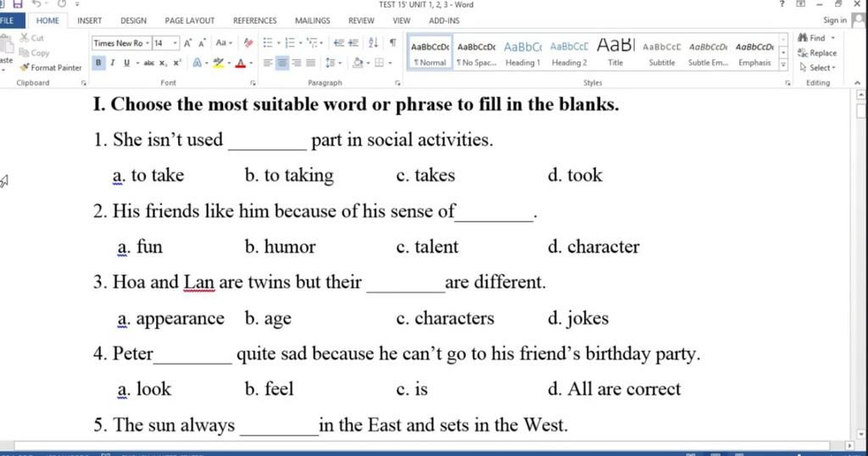This screenshot has width=868, height=456.
Task: Click the Borders grid icon
Action: [x=379, y=63]
